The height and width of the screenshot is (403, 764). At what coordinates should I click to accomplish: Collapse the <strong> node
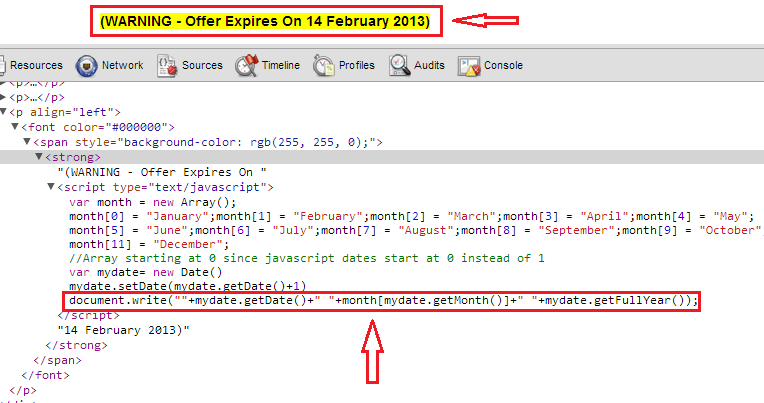[x=39, y=157]
